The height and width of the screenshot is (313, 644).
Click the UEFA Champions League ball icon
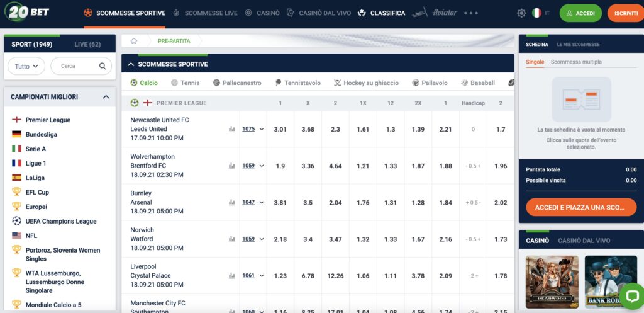click(x=16, y=221)
